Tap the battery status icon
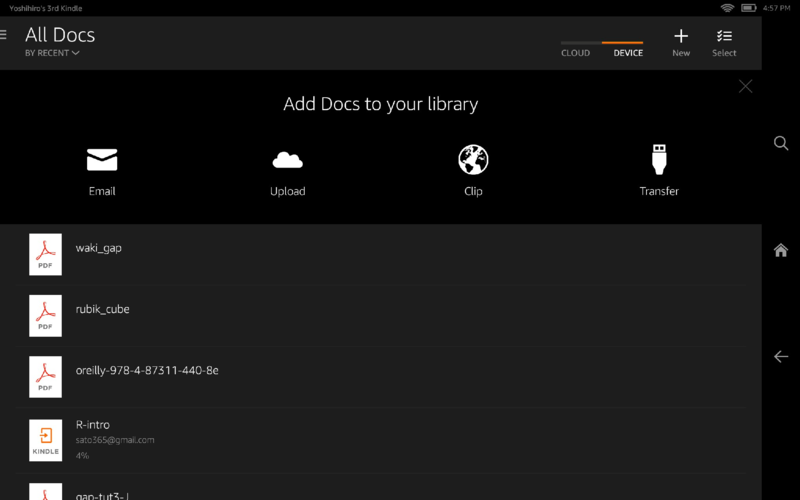Screen dimensions: 800x500 748,8
